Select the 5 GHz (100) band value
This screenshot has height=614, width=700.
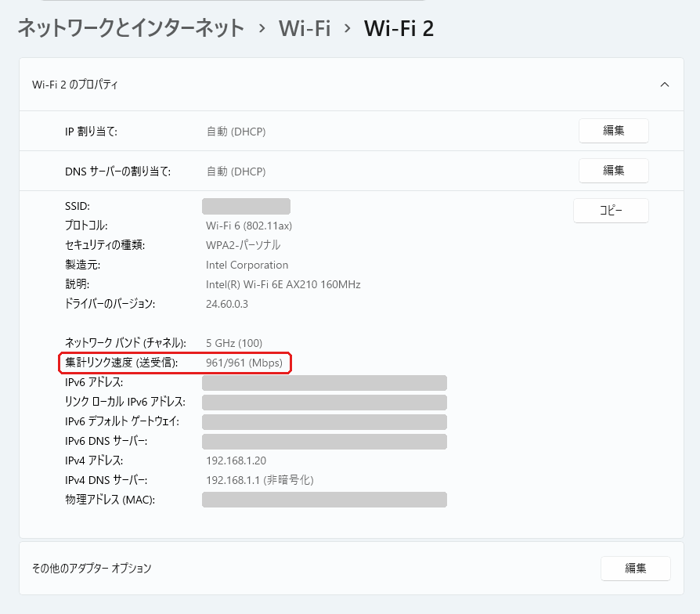(x=234, y=343)
